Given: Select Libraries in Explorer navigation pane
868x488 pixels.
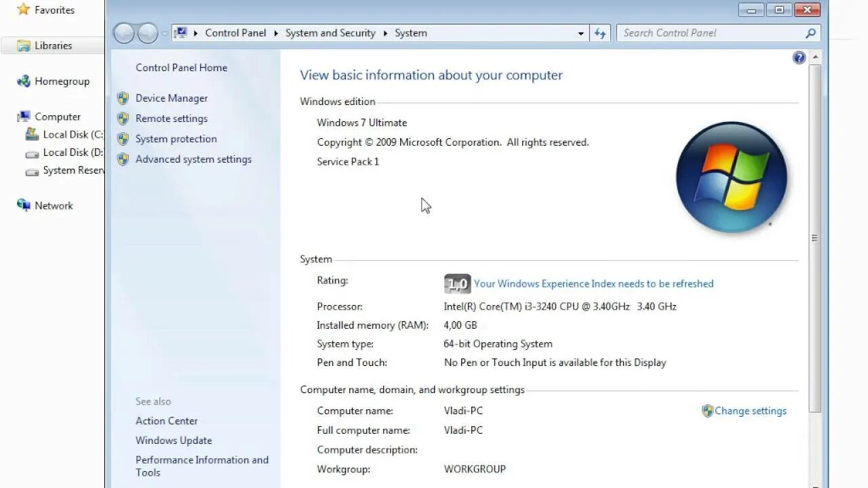Looking at the screenshot, I should [54, 45].
